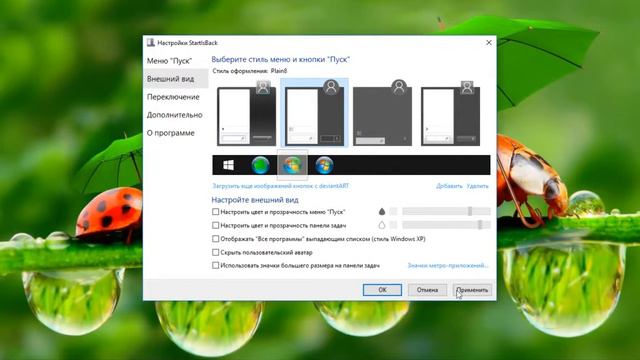
Task: Check "Скрыть пользовательский аватар" option
Action: pos(216,252)
